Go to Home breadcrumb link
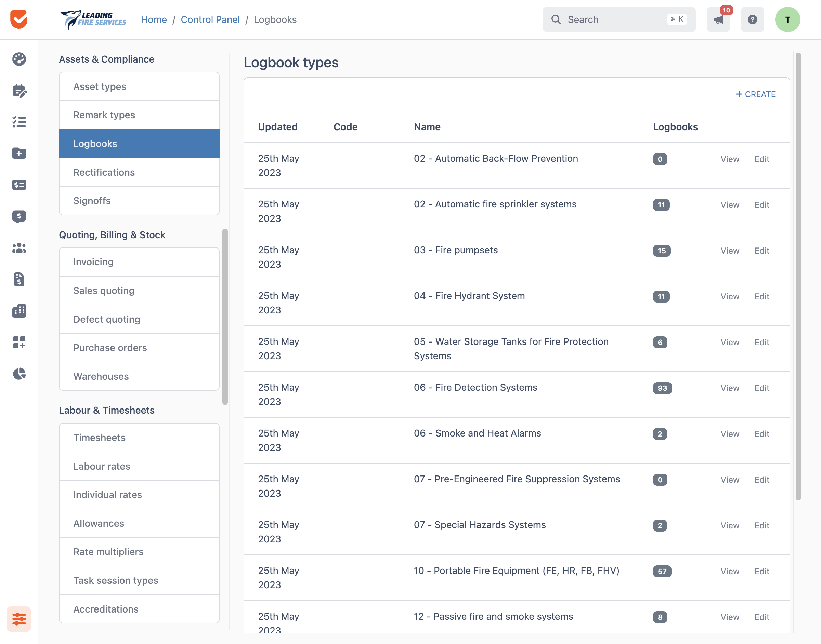Screen dimensions: 821x644 point(154,19)
